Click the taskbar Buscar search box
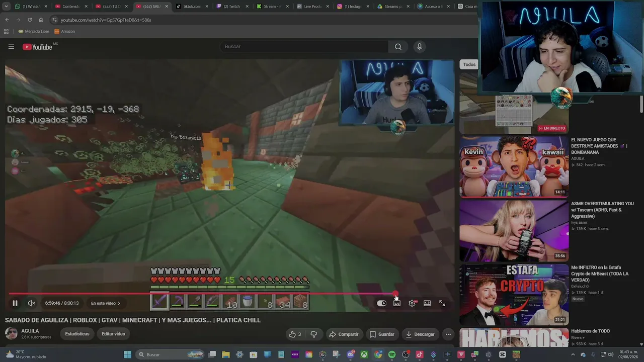This screenshot has width=644, height=362. [x=171, y=354]
